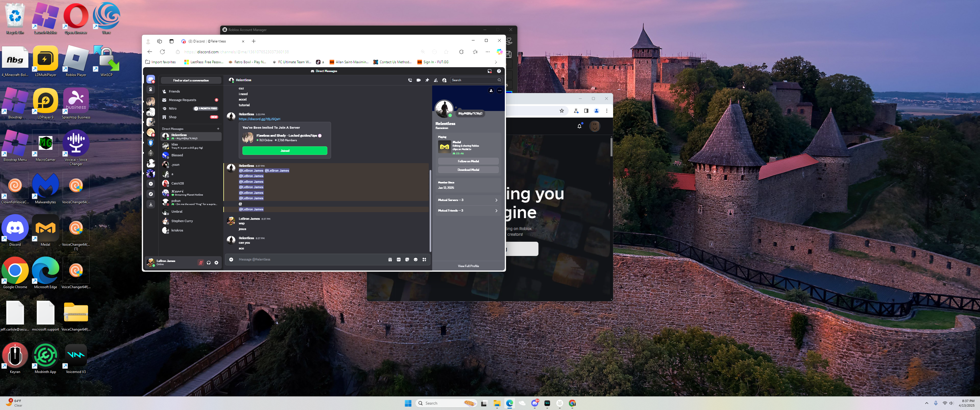This screenshot has width=980, height=410.
Task: Open the emoji picker in the message bar
Action: tap(415, 259)
